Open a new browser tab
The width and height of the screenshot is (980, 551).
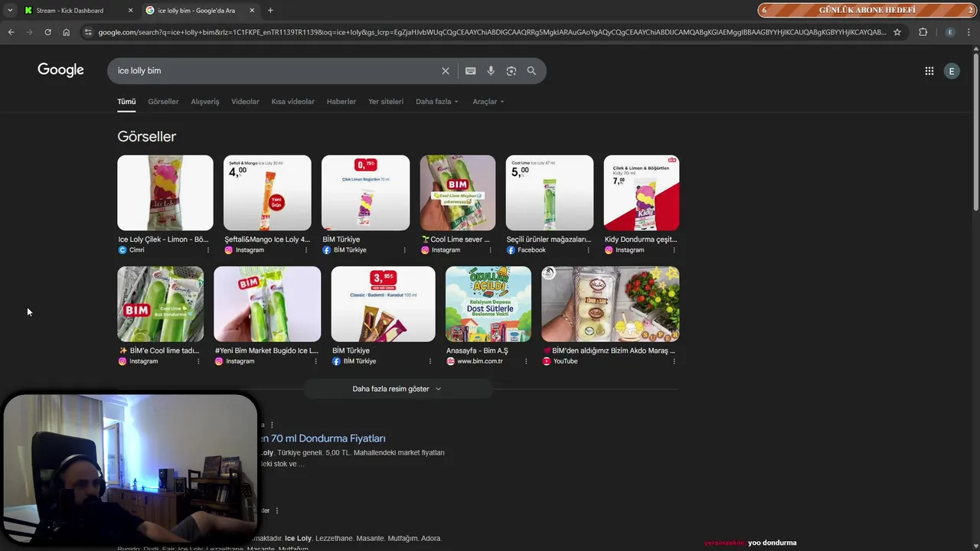(270, 10)
